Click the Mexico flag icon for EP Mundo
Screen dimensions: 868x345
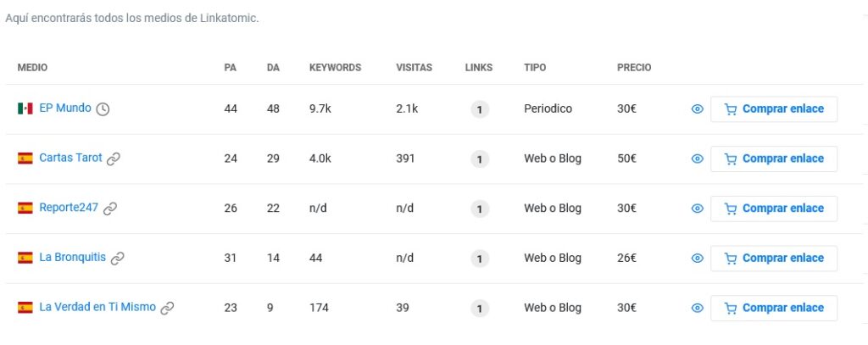pyautogui.click(x=25, y=109)
